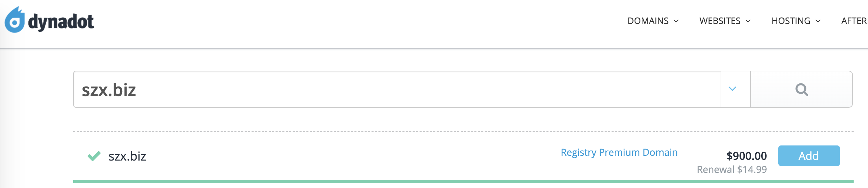This screenshot has height=188, width=868.
Task: Click the Renewal $14.99 text
Action: tap(732, 169)
